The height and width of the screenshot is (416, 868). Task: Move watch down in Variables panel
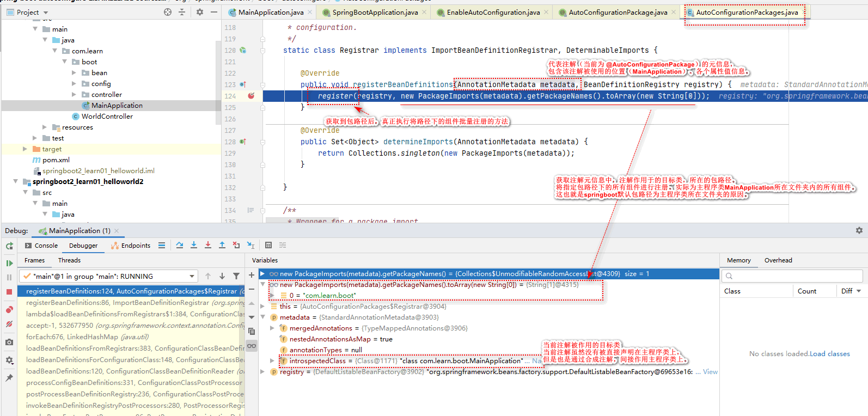click(x=252, y=317)
